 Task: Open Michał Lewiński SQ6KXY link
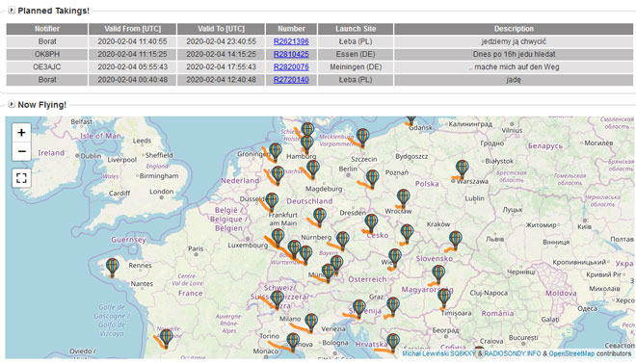point(439,353)
